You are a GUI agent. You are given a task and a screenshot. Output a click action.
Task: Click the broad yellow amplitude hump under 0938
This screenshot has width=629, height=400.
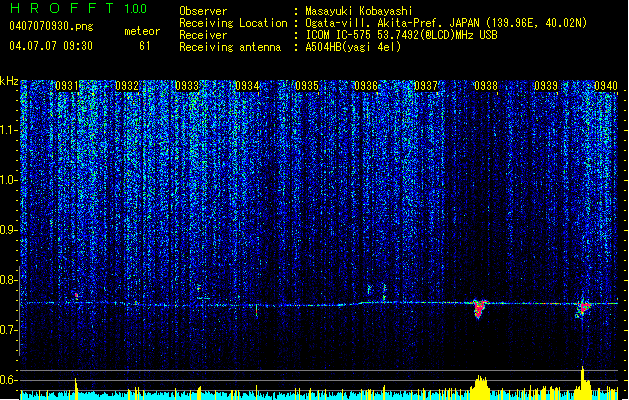point(480,386)
